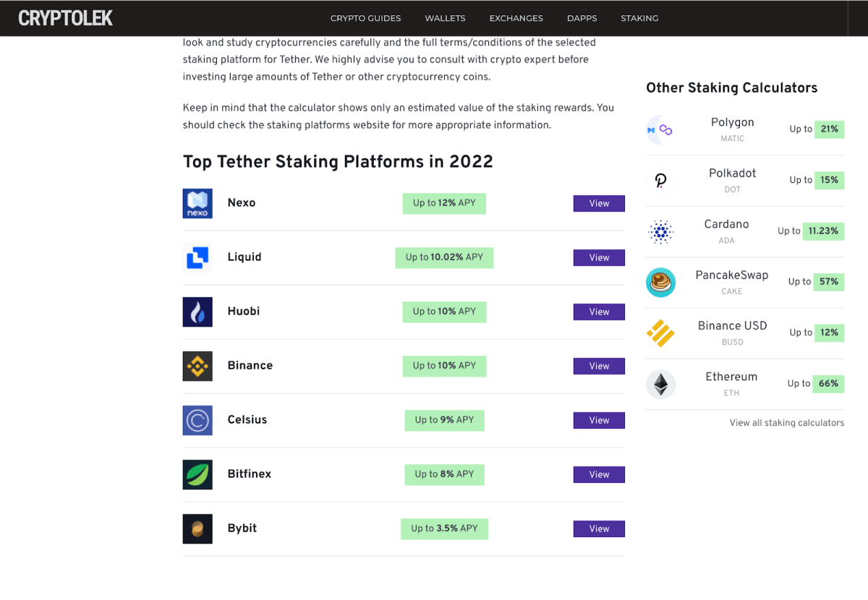
Task: Click the Polkadot DOT coin icon
Action: pos(660,181)
